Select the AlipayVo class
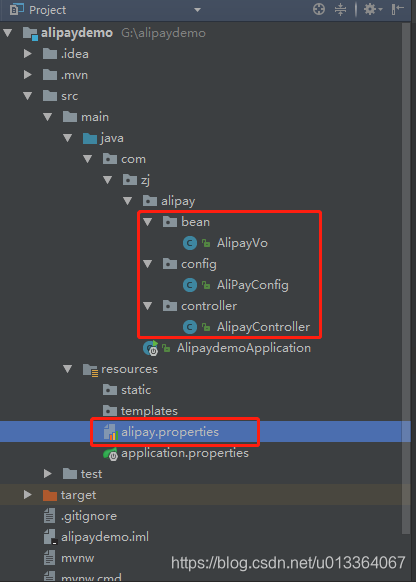Screen dimensions: 416x582 point(242,243)
